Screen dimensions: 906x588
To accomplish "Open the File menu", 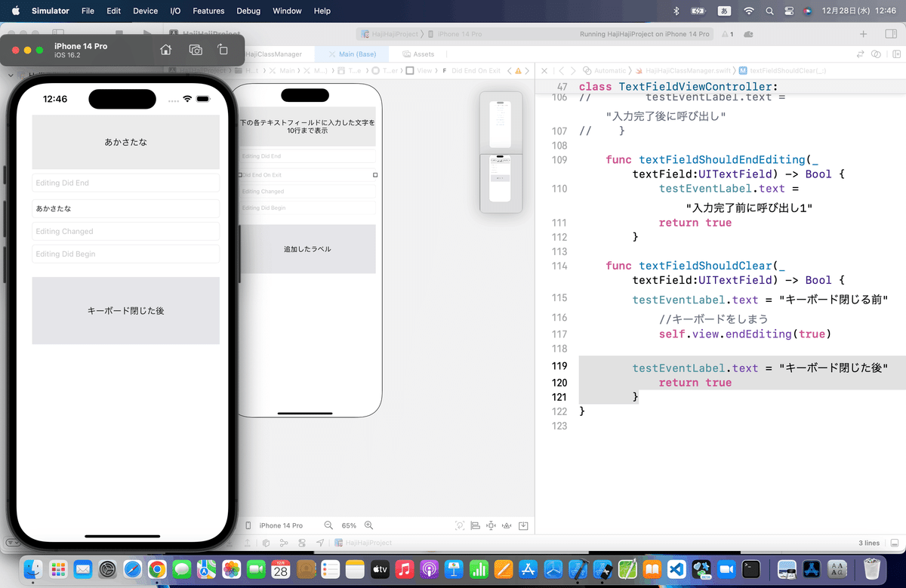I will coord(88,11).
